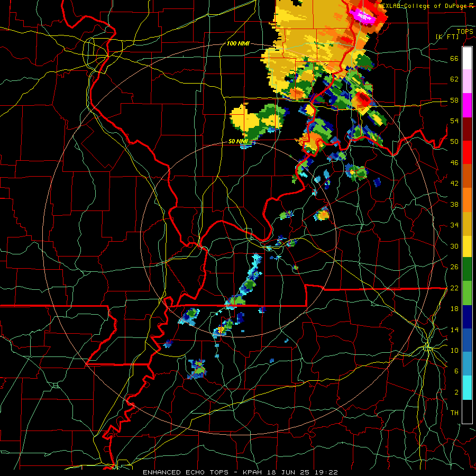This screenshot has width=476, height=476.
Task: Click the legend value 66
Action: [x=454, y=59]
